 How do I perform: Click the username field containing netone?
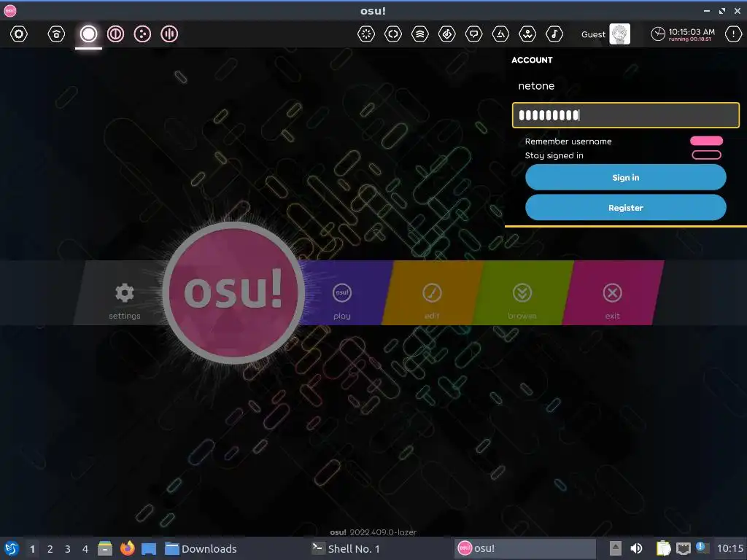625,86
